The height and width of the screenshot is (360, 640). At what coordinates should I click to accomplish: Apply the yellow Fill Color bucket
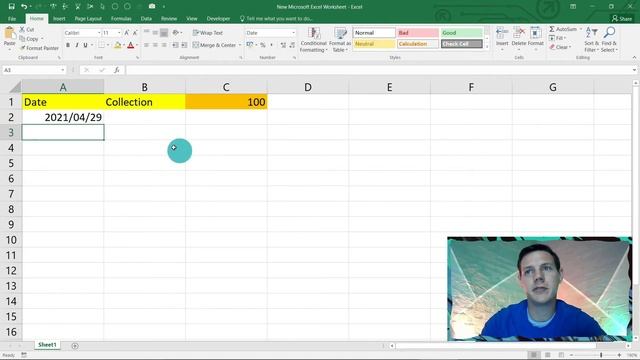click(x=118, y=45)
